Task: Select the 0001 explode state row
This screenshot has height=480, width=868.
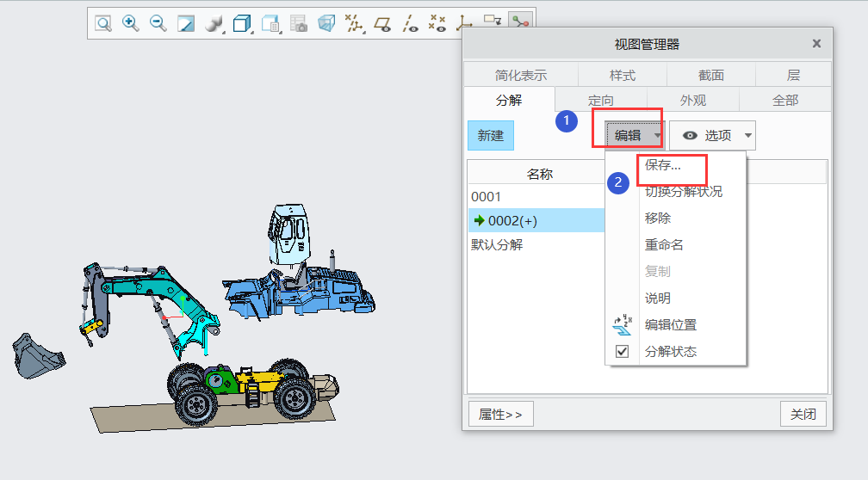Action: coord(537,197)
